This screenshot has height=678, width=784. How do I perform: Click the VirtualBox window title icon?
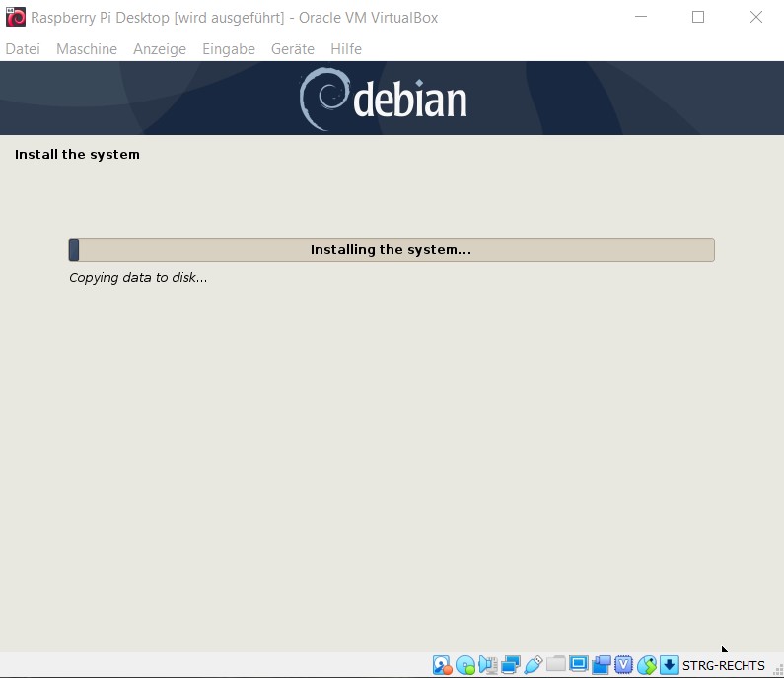click(x=16, y=17)
